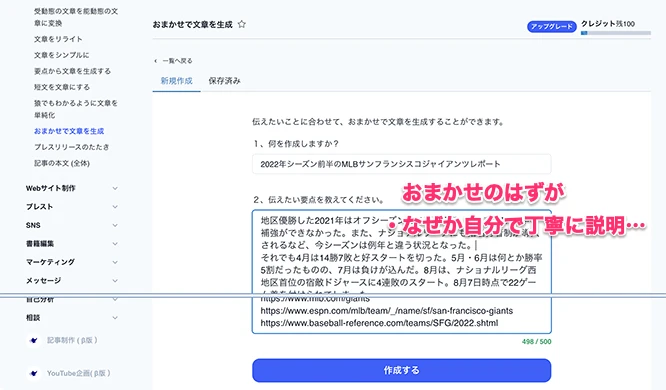Click the YouTube企画 (β版) label
Image resolution: width=666 pixels, height=390 pixels.
pyautogui.click(x=79, y=373)
